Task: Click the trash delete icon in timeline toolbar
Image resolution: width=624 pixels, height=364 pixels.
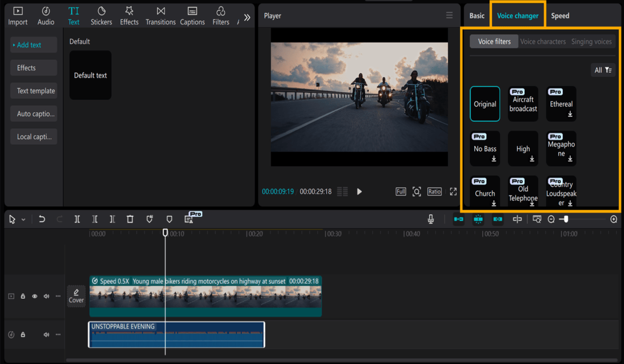Action: [x=130, y=219]
